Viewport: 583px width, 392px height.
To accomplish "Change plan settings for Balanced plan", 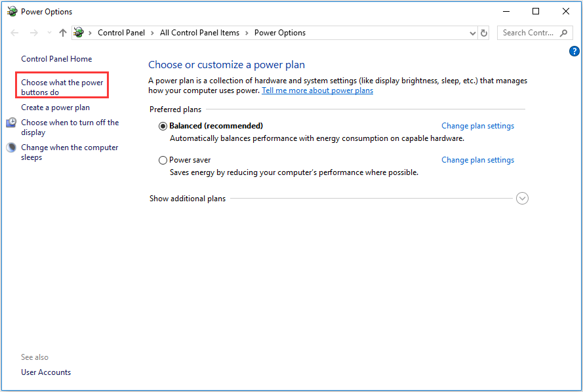I will pos(477,126).
